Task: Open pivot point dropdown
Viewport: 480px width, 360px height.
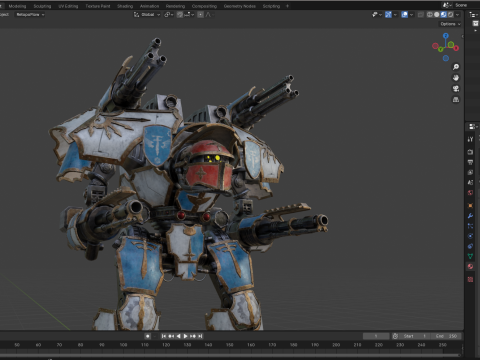Action: tap(168, 15)
